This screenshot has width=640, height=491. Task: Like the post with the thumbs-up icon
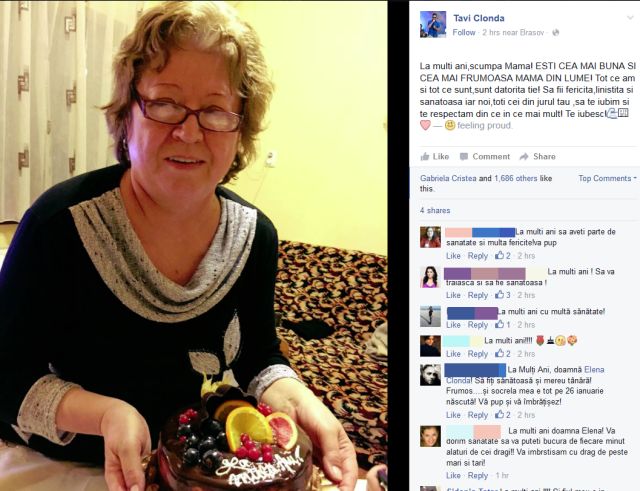pos(424,156)
